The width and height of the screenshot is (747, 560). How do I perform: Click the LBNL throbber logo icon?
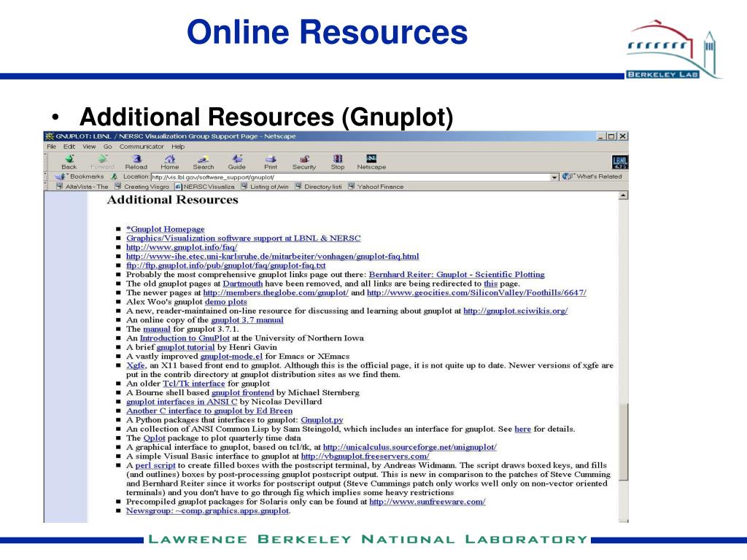(x=620, y=162)
